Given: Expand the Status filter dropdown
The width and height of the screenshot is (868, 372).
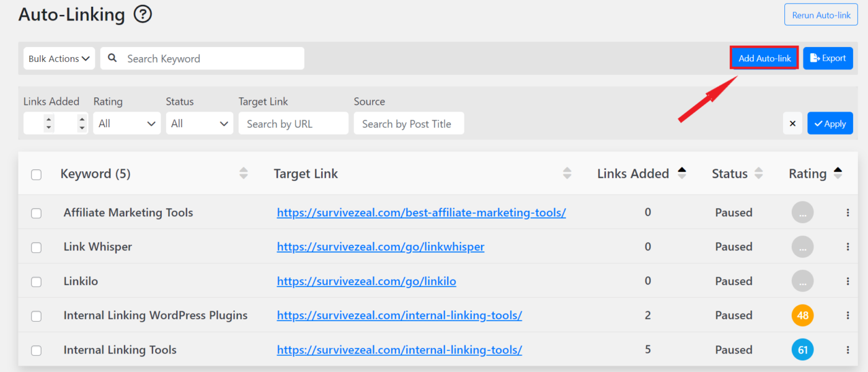Looking at the screenshot, I should (199, 123).
